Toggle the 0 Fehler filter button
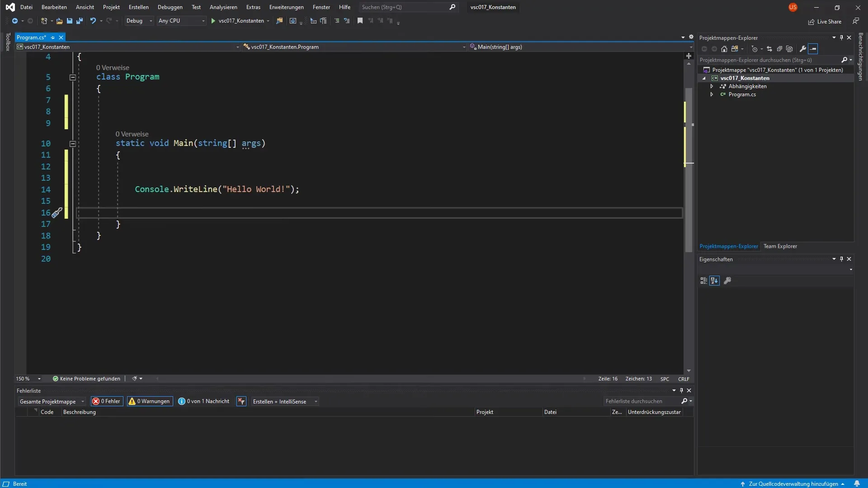 point(107,401)
